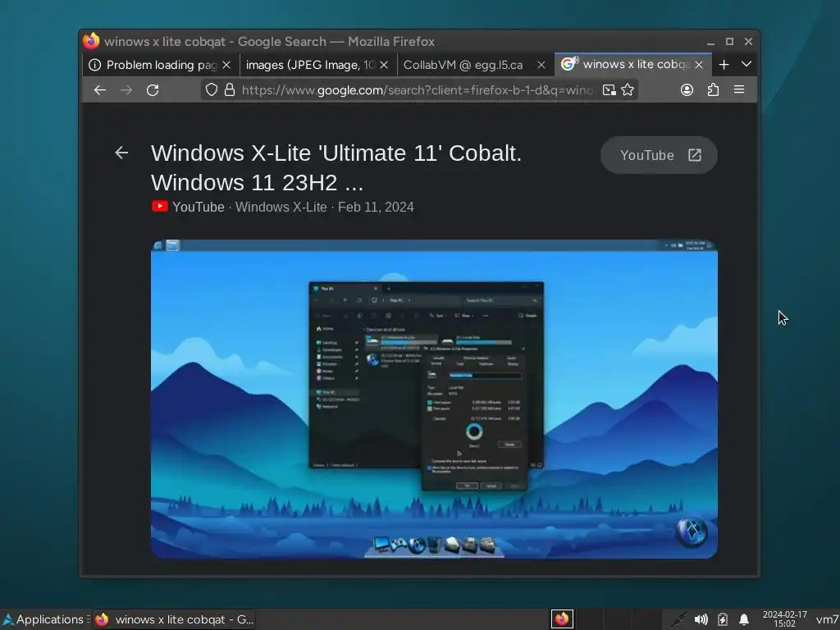
Task: Switch to Problem loading page tab
Action: tap(161, 65)
